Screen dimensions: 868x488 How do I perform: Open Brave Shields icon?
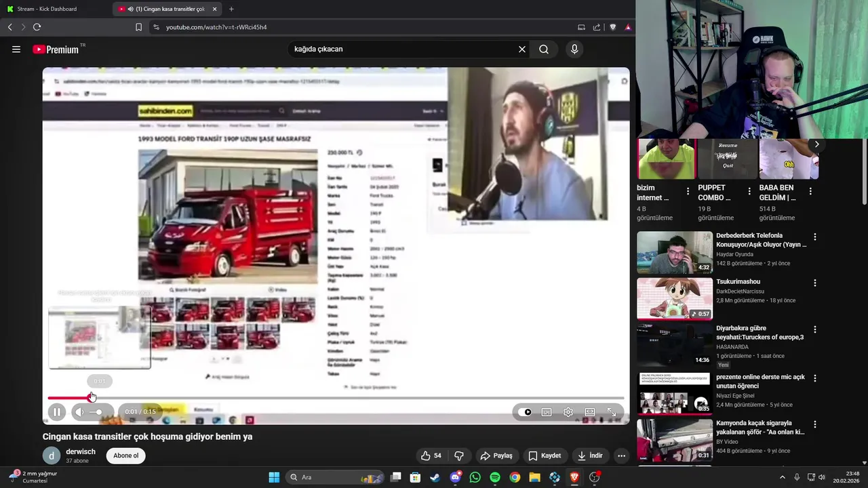[x=613, y=27]
